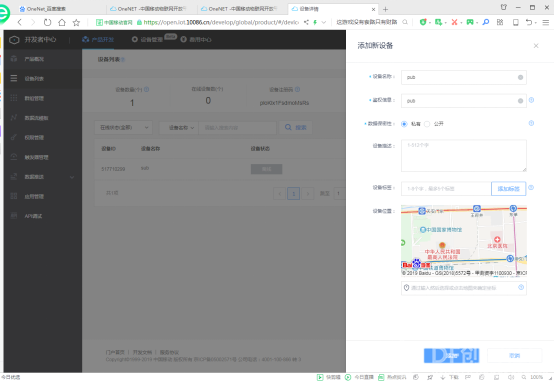Click page number 1 in pagination
The height and width of the screenshot is (383, 554).
[294, 194]
